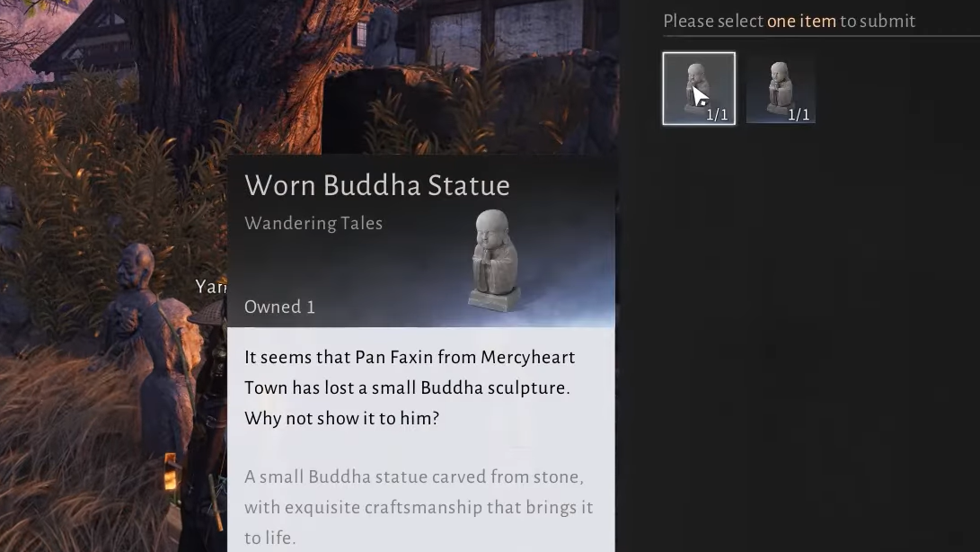The image size is (980, 552).
Task: Click the gray craftsmanship description paragraph
Action: [x=419, y=507]
